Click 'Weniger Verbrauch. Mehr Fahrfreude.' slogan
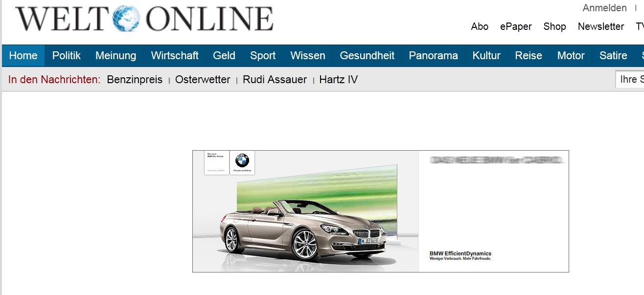 pyautogui.click(x=460, y=258)
